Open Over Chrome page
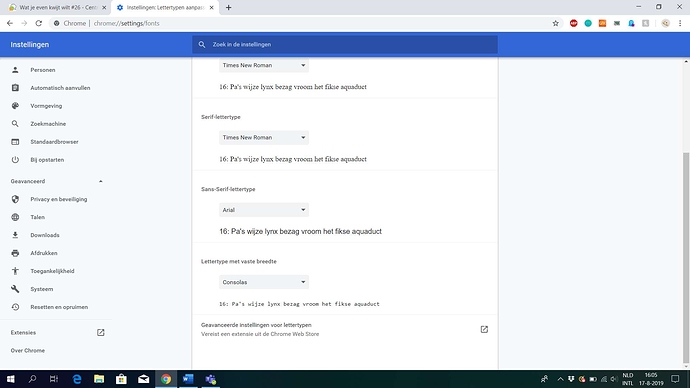The height and width of the screenshot is (388, 690). click(x=28, y=351)
